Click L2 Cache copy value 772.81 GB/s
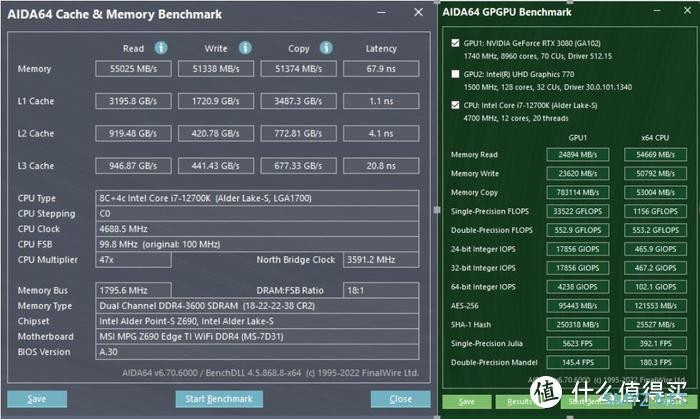Image resolution: width=700 pixels, height=419 pixels. click(x=298, y=133)
